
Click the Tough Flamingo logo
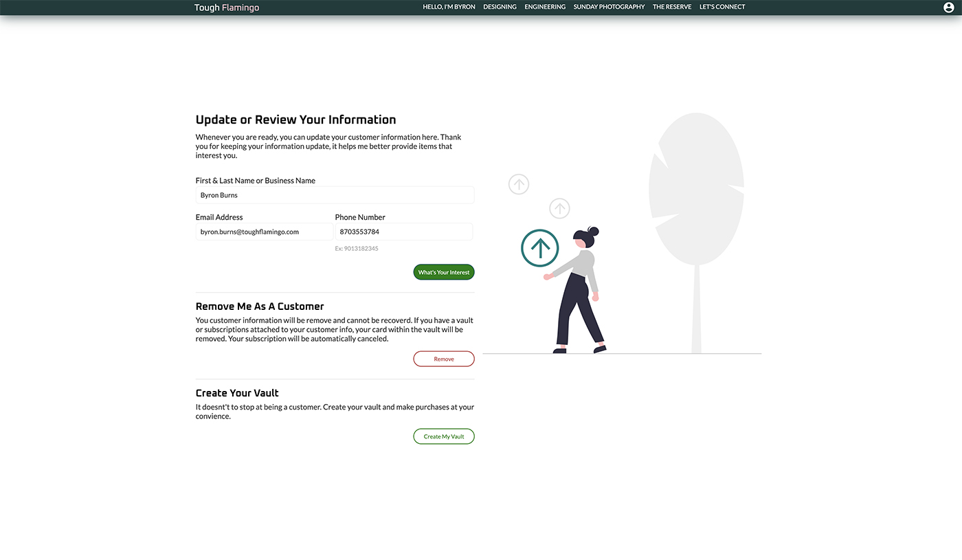pos(227,8)
